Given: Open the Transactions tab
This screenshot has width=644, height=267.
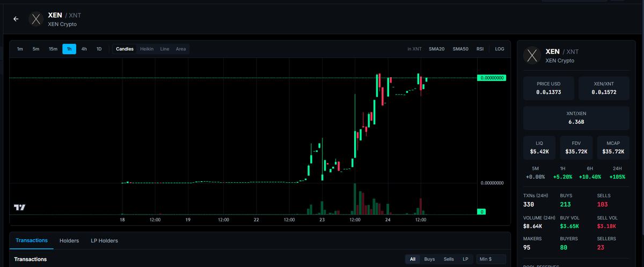Looking at the screenshot, I should (x=32, y=241).
